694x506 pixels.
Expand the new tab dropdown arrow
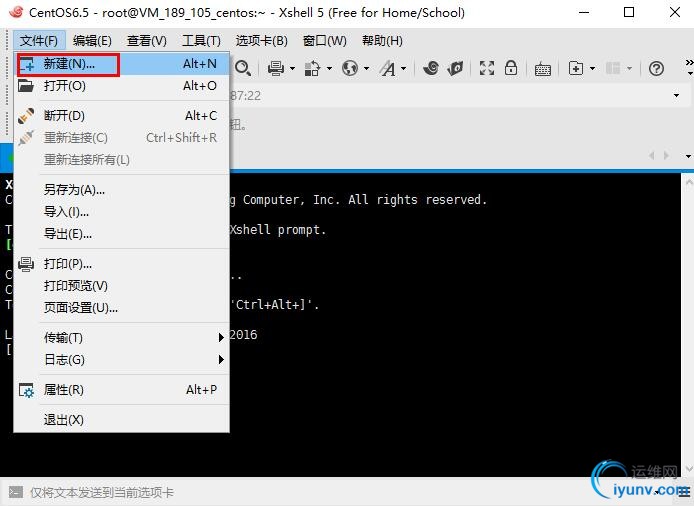coord(592,69)
